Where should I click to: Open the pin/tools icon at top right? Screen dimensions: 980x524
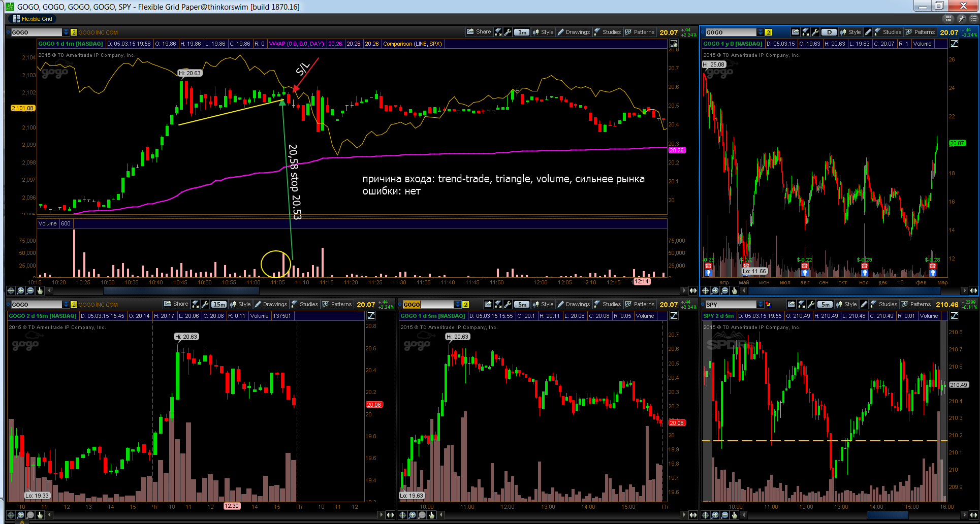(x=961, y=19)
